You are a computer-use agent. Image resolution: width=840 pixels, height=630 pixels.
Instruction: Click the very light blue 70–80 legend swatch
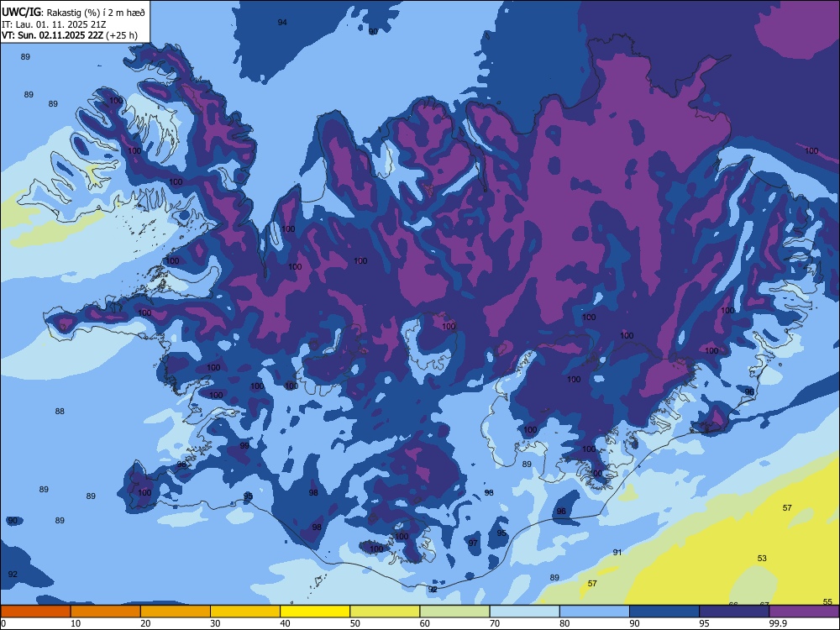[524, 612]
